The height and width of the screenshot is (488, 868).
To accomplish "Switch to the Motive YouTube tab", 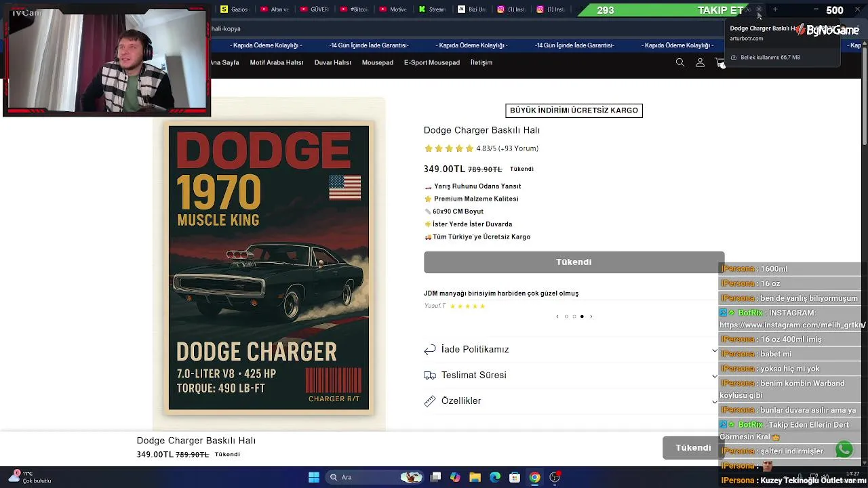I will tap(393, 9).
